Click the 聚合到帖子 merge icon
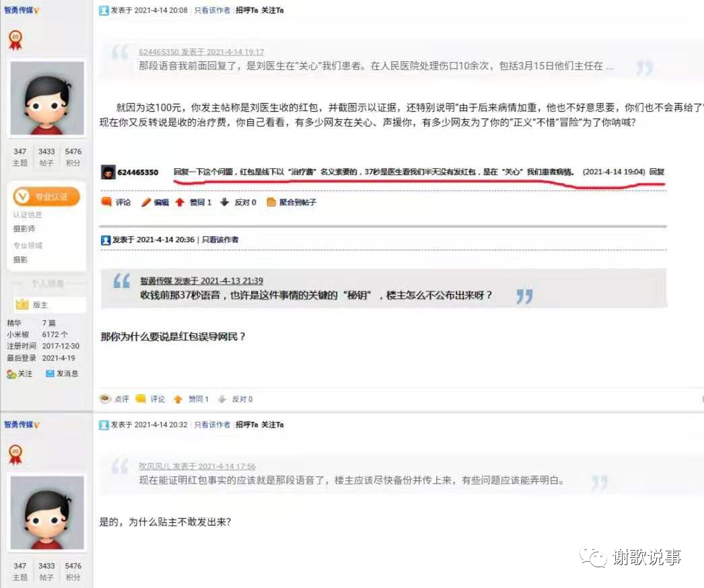The image size is (704, 588). point(271,202)
